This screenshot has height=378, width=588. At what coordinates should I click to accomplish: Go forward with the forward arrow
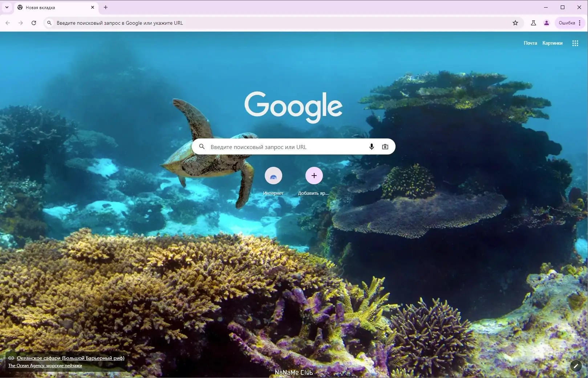[21, 23]
